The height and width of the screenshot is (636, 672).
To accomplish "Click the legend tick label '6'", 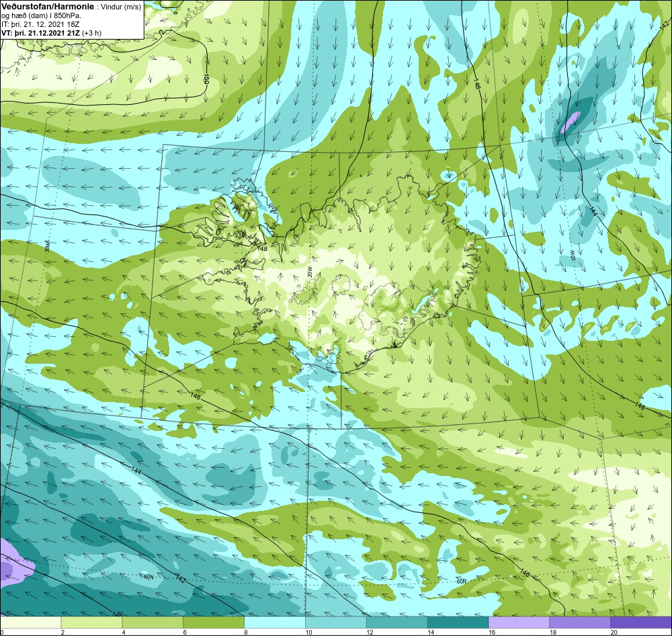I will tap(184, 632).
